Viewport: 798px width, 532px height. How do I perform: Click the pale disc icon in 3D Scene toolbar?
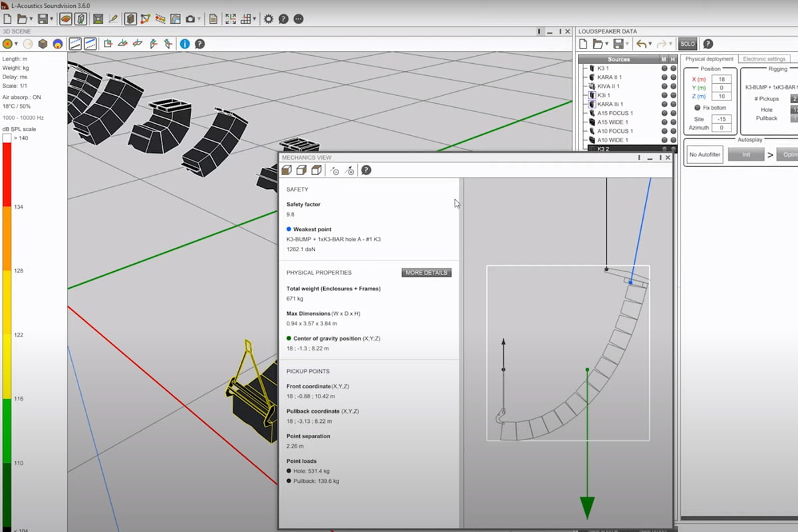tap(28, 44)
